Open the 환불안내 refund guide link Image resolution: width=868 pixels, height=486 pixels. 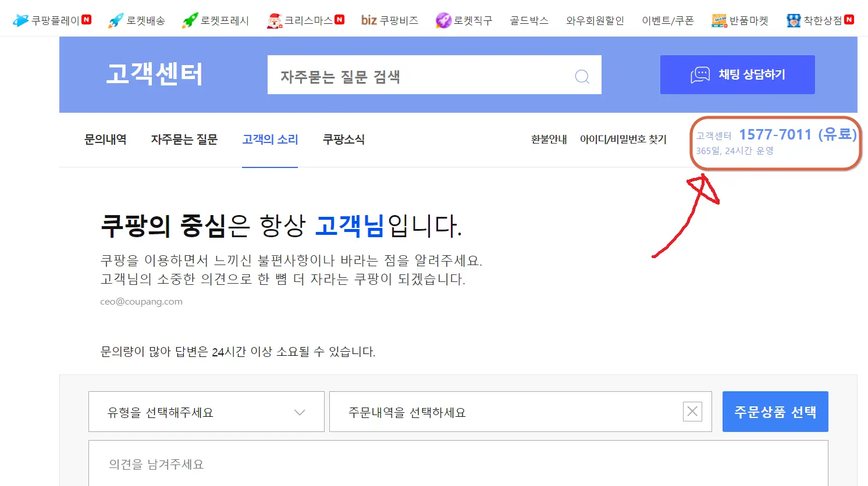pos(549,140)
